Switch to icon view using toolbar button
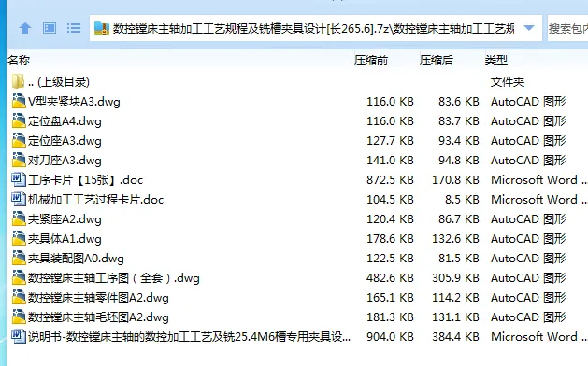588x366 pixels. (x=50, y=28)
